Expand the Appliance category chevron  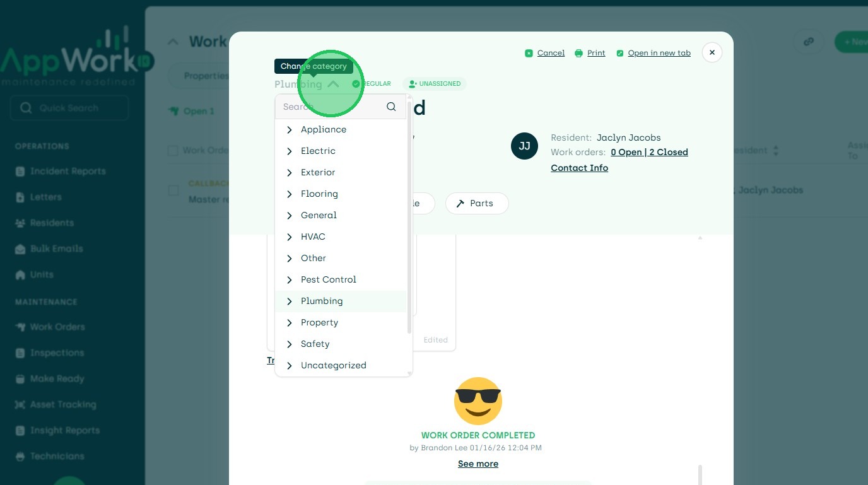[x=290, y=129]
